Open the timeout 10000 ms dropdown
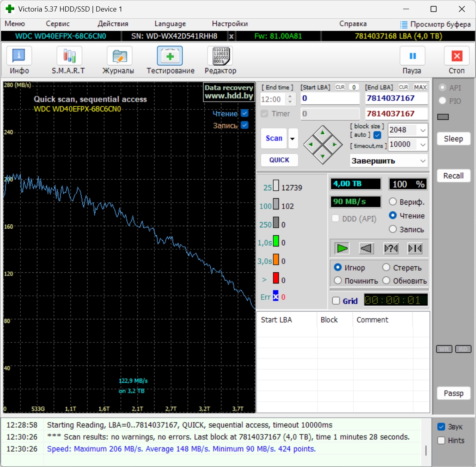The width and height of the screenshot is (476, 467). tap(423, 145)
